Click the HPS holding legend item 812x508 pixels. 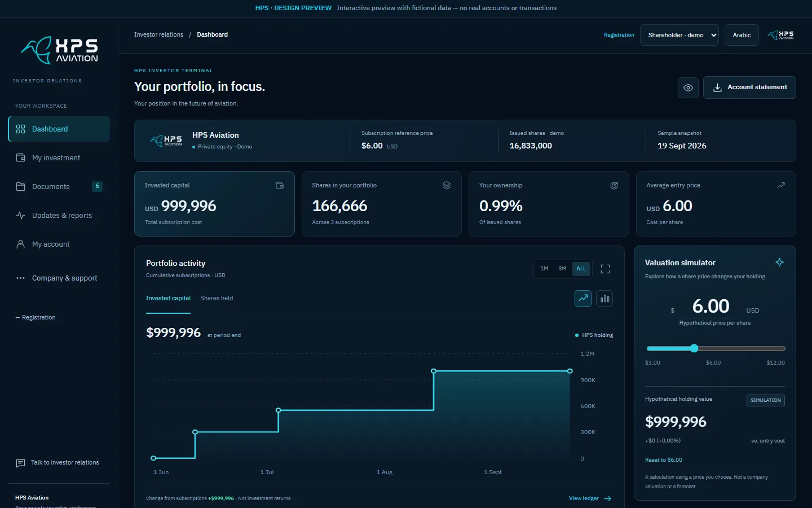(594, 335)
